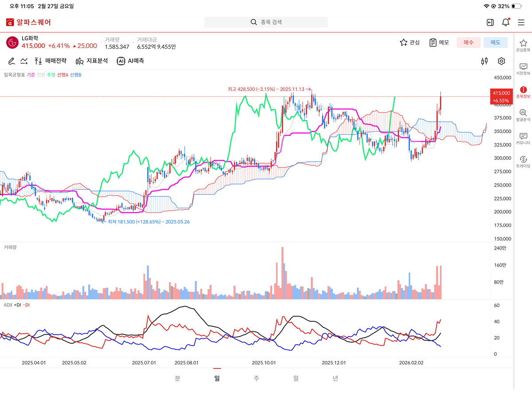The width and height of the screenshot is (532, 399).
Task: Click the add trend line icon
Action: [x=24, y=61]
